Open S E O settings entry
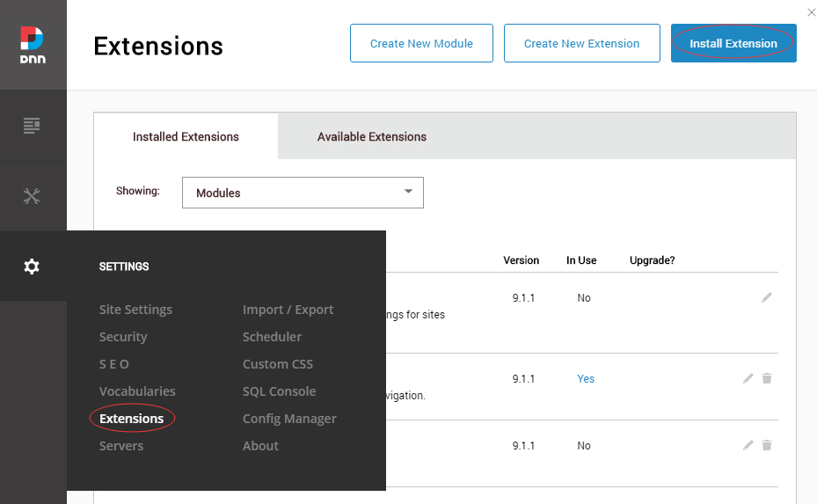This screenshot has height=504, width=817. tap(114, 364)
